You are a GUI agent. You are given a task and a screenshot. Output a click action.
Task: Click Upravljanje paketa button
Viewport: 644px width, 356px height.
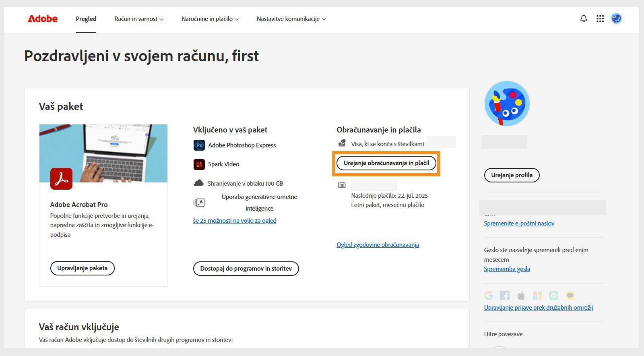pyautogui.click(x=83, y=268)
